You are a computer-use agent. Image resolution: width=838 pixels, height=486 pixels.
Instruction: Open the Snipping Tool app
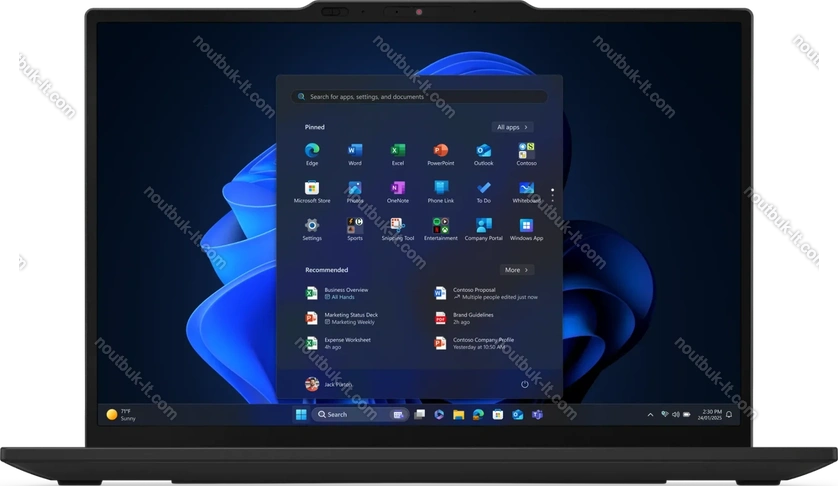(x=398, y=226)
